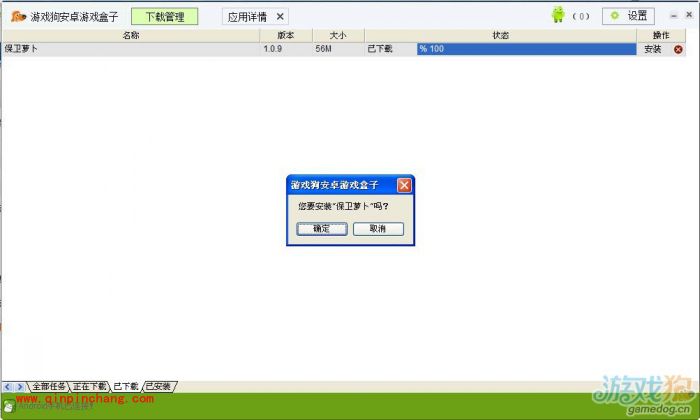Image resolution: width=700 pixels, height=420 pixels.
Task: Click the 大小 column header
Action: point(338,35)
